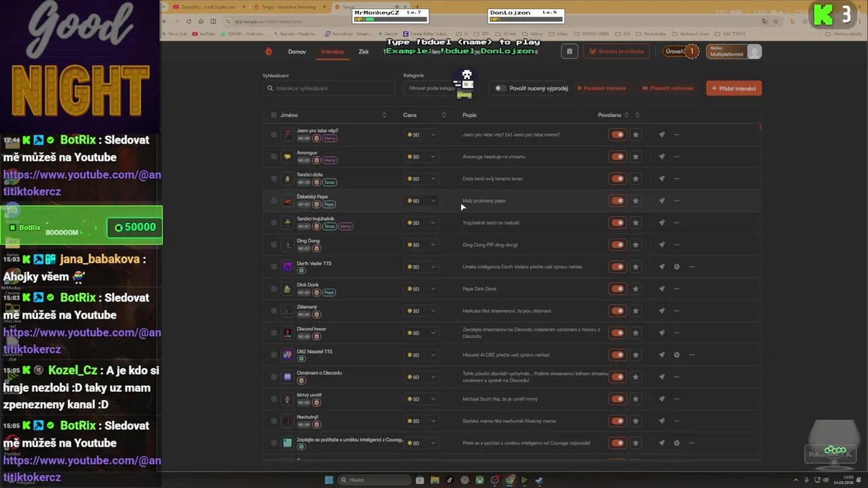Check the Tančící dóže row checkbox

(274, 179)
